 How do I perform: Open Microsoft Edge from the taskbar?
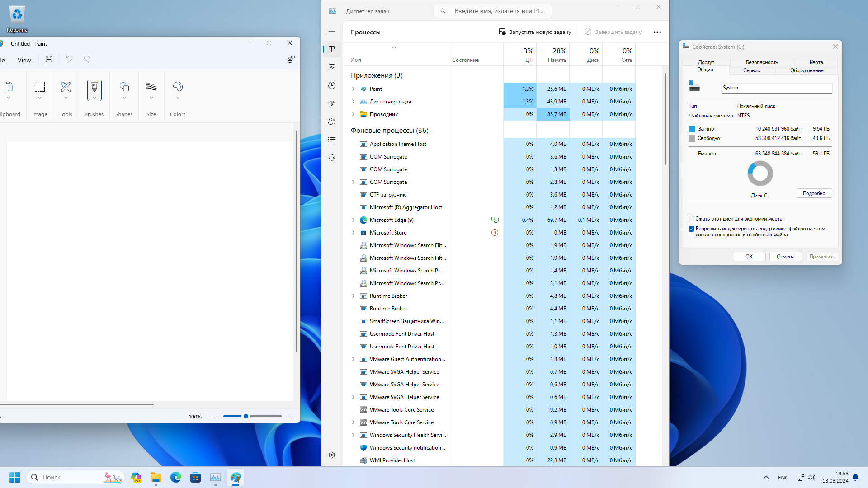point(176,477)
